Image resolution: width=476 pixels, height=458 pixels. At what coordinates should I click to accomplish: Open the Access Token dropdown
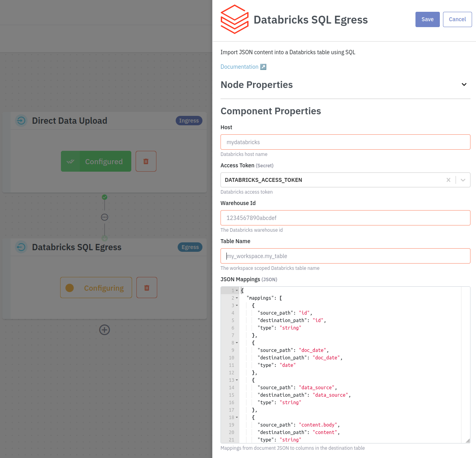point(463,180)
